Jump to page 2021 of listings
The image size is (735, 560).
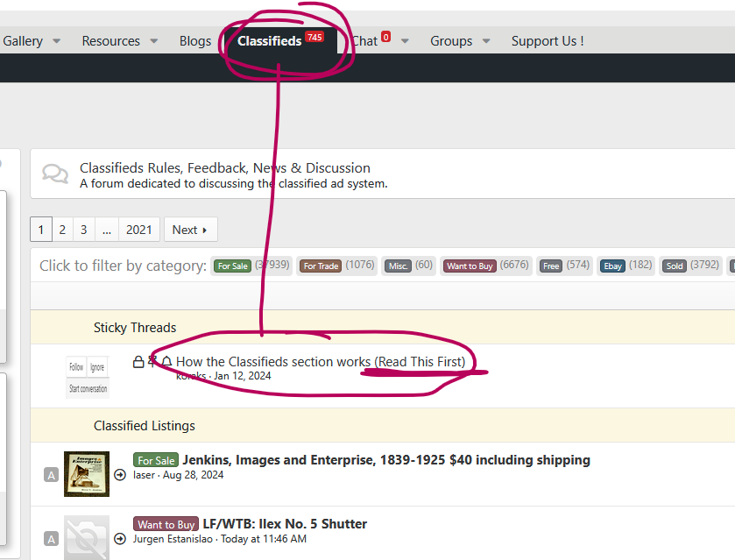pyautogui.click(x=138, y=230)
